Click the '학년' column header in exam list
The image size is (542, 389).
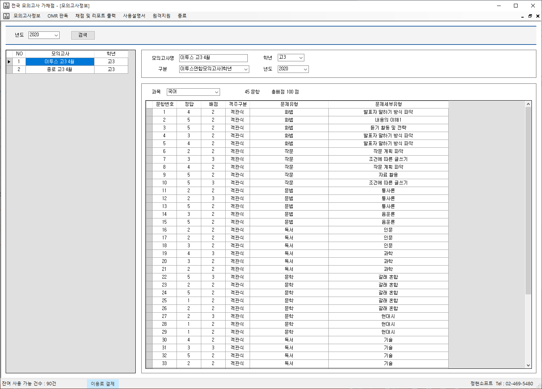point(111,54)
